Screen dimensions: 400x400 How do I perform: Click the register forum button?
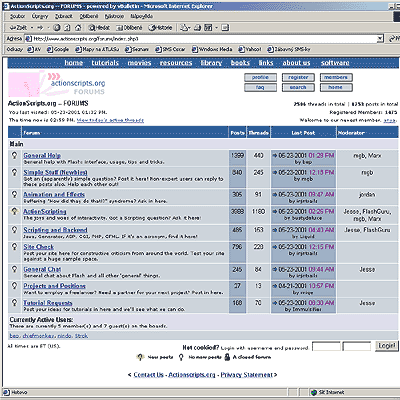298,77
